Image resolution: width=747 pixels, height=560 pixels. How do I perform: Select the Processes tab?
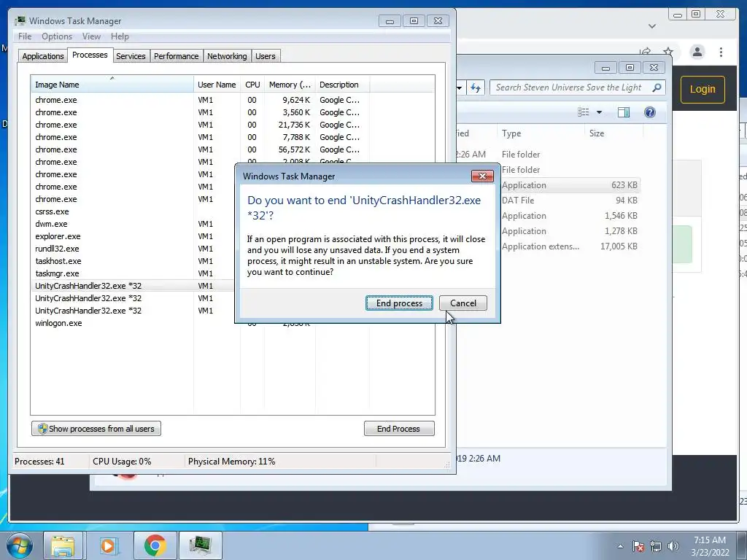pyautogui.click(x=90, y=55)
